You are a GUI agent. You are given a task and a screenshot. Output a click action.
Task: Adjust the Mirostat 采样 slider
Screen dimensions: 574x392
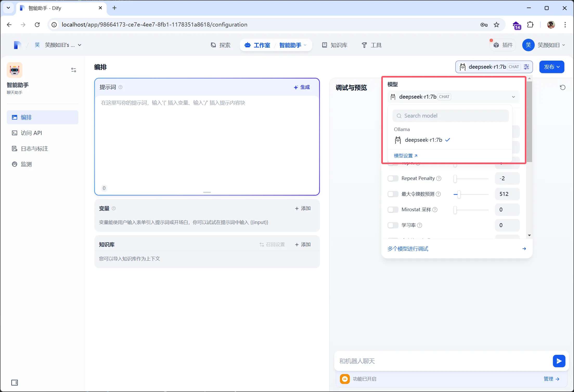tap(471, 210)
